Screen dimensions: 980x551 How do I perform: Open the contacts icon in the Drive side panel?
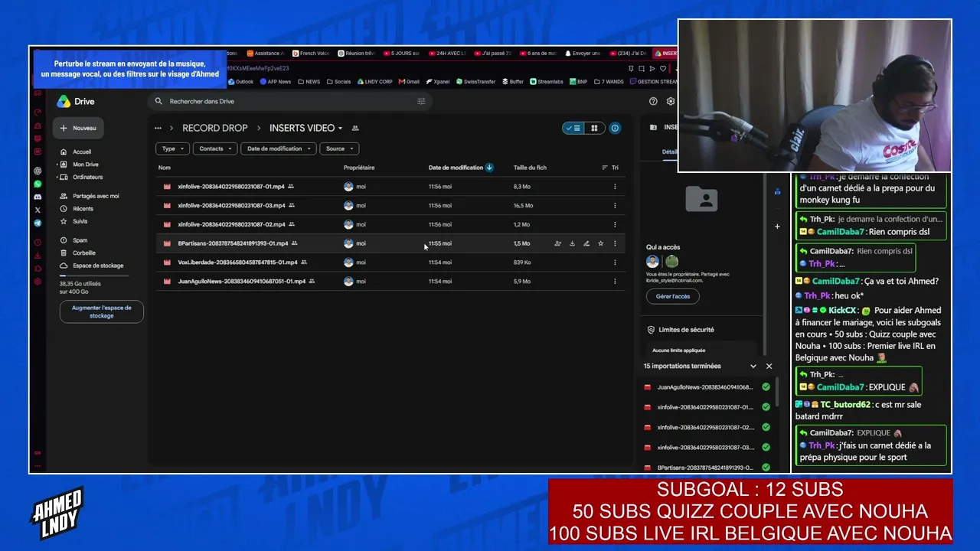pos(777,191)
